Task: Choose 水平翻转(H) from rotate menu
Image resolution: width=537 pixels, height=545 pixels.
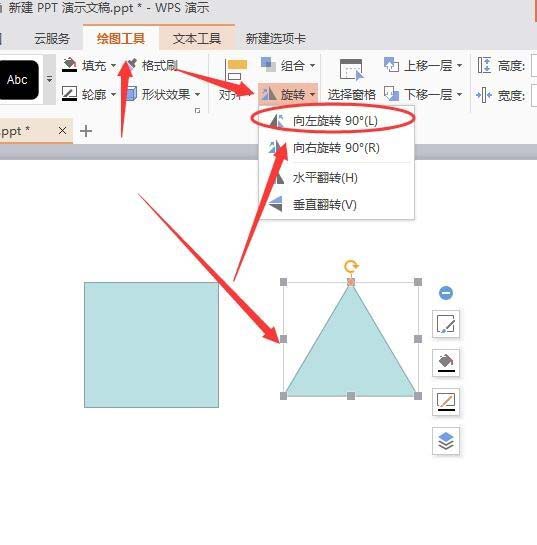Action: (336, 178)
